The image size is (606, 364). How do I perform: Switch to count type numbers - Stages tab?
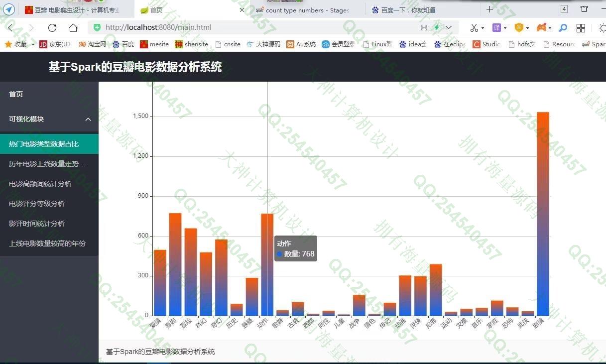click(307, 10)
